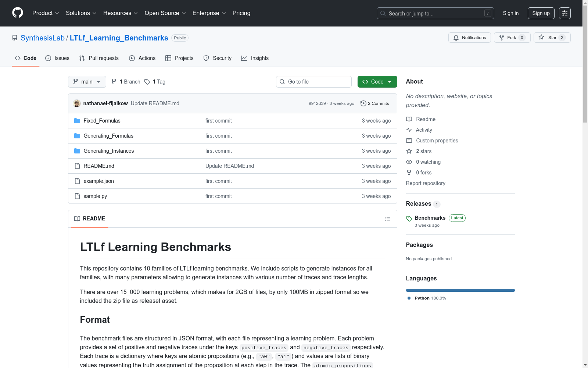Click the star icon in Star button
The image size is (588, 368).
541,37
